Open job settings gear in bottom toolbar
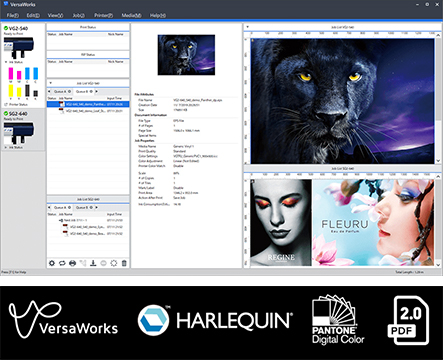 (x=52, y=263)
